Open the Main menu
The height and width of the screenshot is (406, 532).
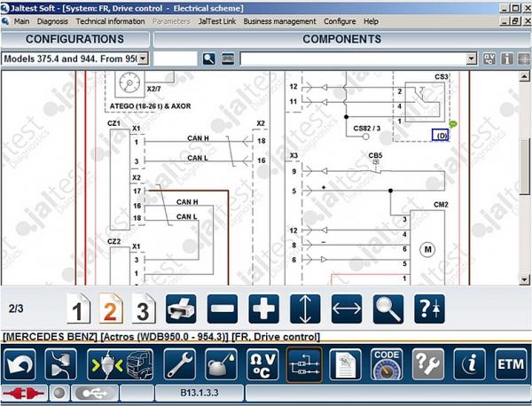point(21,21)
